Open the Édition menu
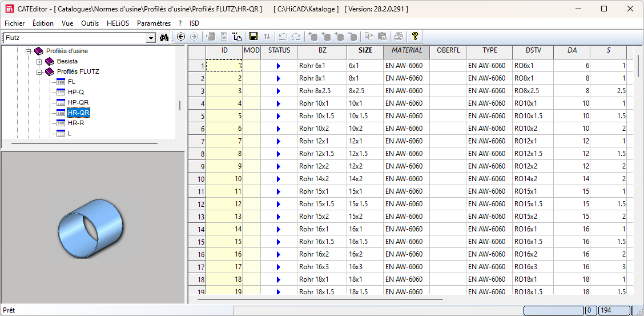Screen dimensions: 644x316 click(x=43, y=23)
